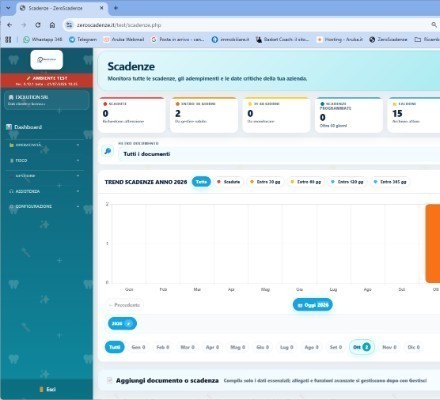The image size is (440, 400).
Task: Select the Ott 2 month tab
Action: tap(362, 347)
